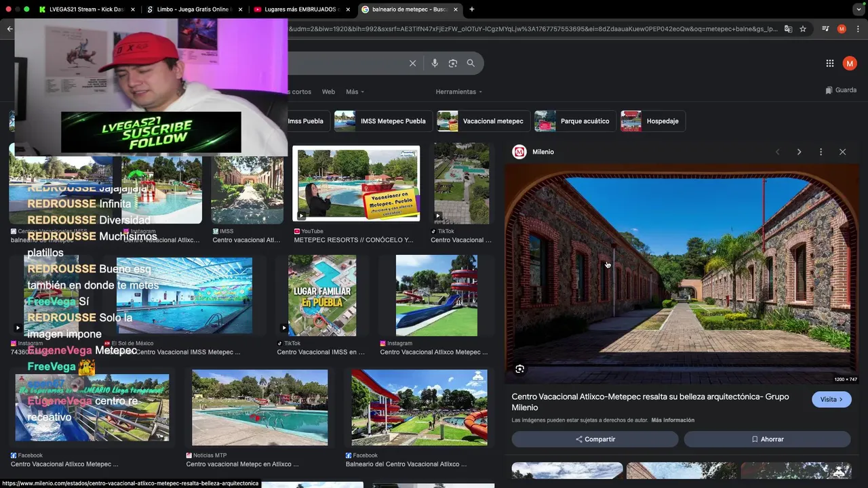Click the magnifier search button
The width and height of the screenshot is (868, 488).
pos(471,63)
